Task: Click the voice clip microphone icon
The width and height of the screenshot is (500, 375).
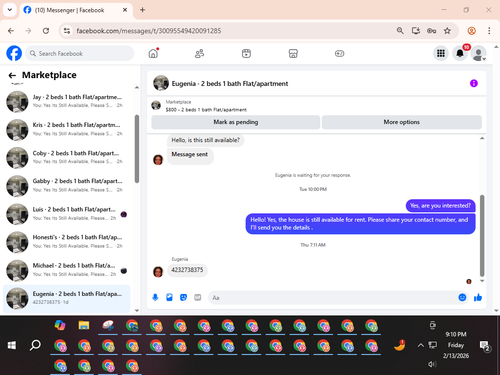Action: pos(155,297)
